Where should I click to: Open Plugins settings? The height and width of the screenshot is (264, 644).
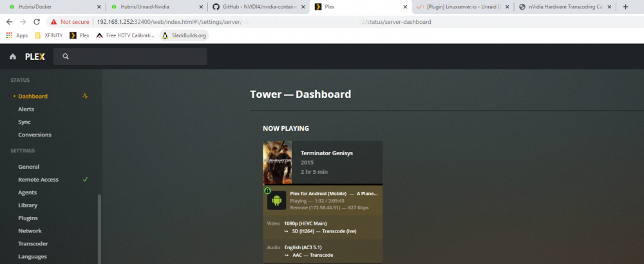point(28,218)
